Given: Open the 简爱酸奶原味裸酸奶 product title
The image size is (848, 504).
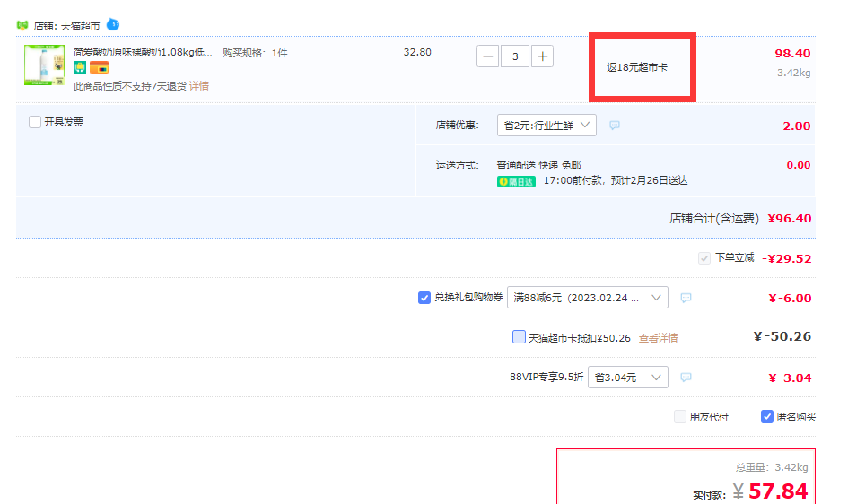Looking at the screenshot, I should pyautogui.click(x=143, y=52).
